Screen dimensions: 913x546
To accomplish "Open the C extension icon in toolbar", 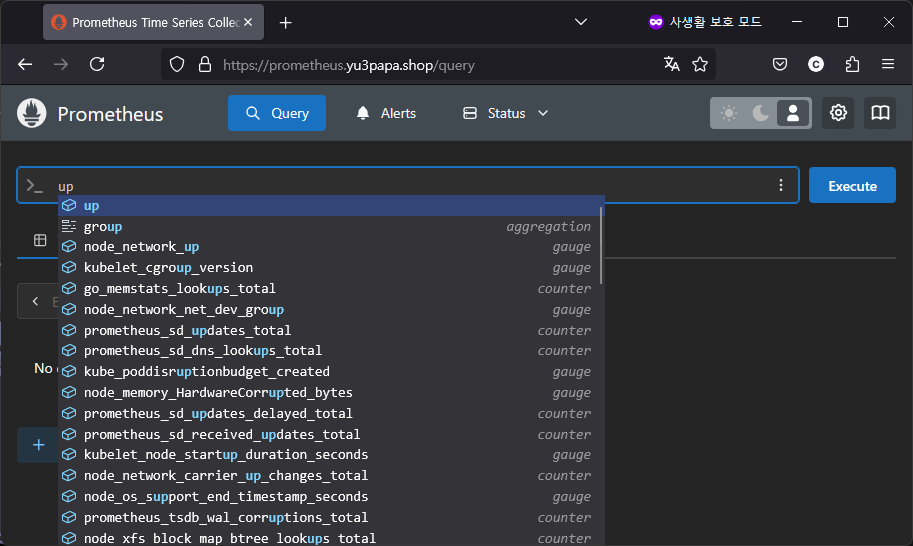I will [816, 64].
